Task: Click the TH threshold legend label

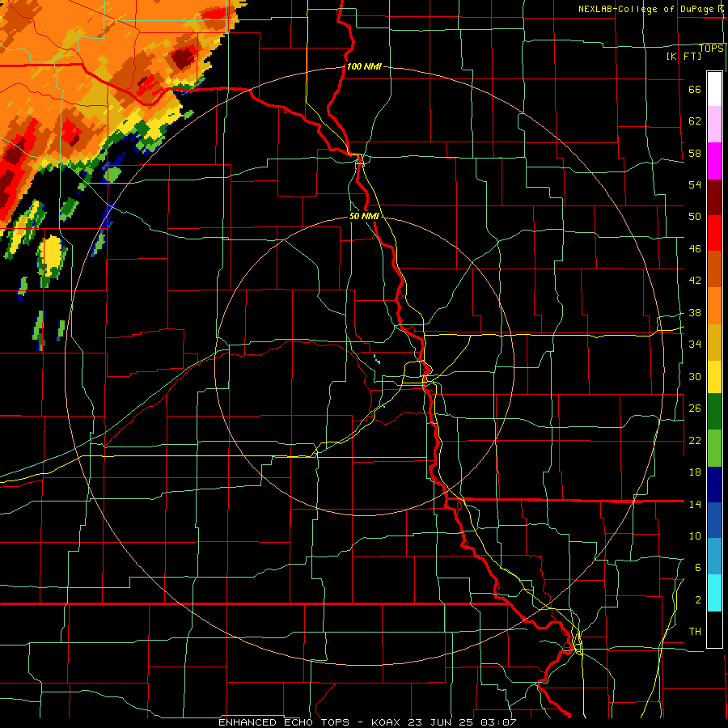Action: [x=695, y=631]
